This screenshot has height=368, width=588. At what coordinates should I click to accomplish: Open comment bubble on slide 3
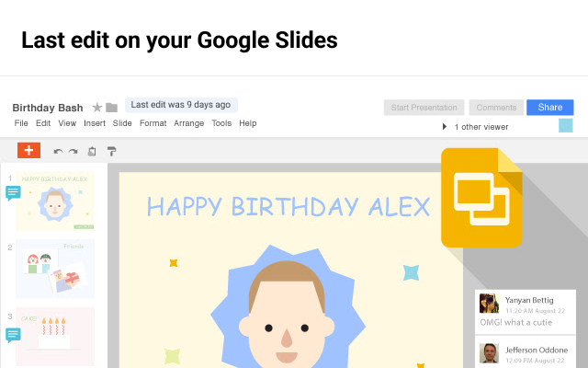(x=13, y=335)
